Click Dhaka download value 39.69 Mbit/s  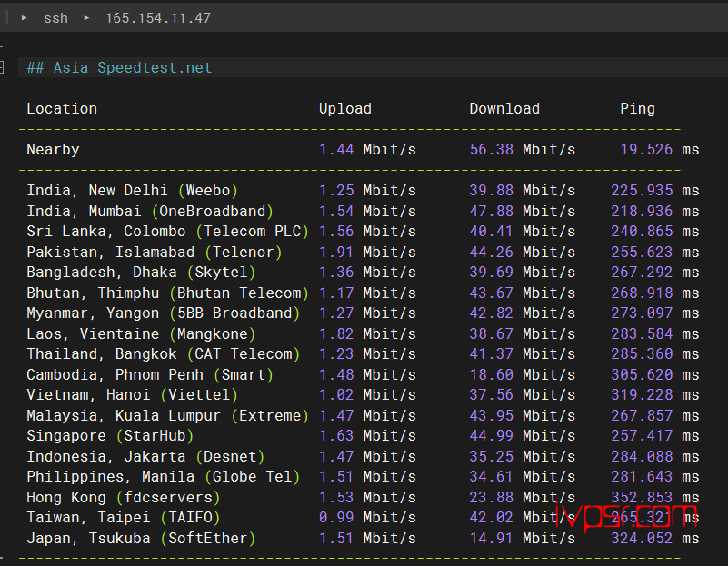523,272
